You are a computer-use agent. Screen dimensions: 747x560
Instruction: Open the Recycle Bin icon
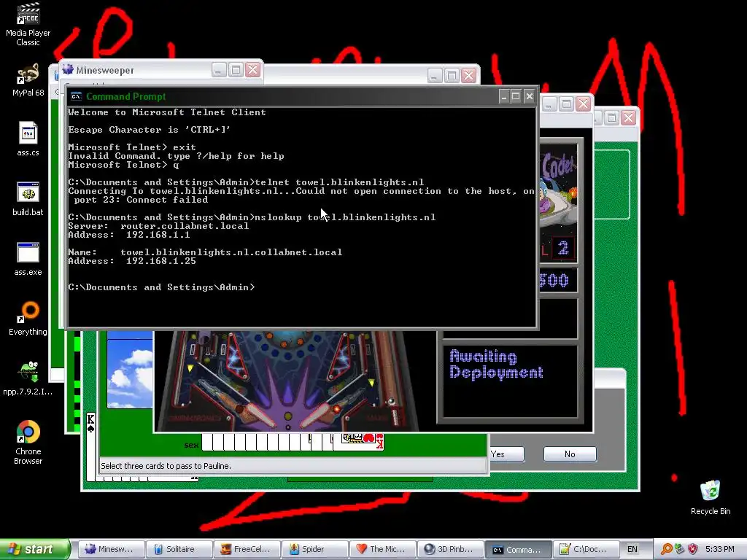pyautogui.click(x=711, y=497)
